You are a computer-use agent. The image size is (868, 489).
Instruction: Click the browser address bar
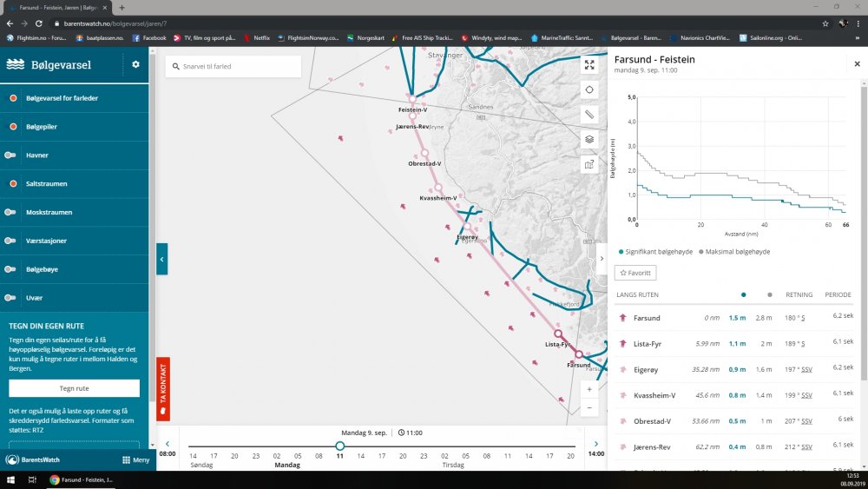tap(431, 23)
